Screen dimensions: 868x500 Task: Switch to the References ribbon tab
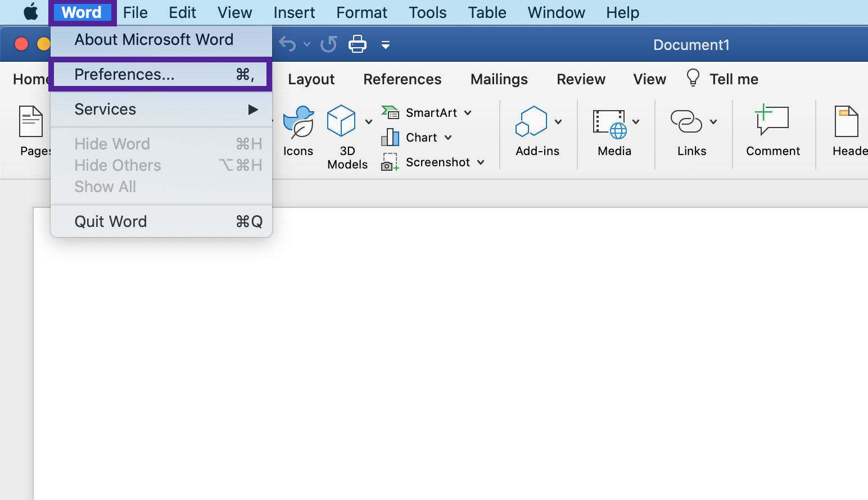402,79
